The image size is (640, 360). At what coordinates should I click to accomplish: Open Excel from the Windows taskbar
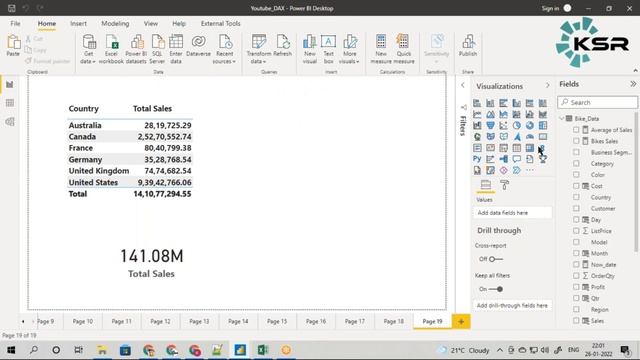[x=263, y=350]
